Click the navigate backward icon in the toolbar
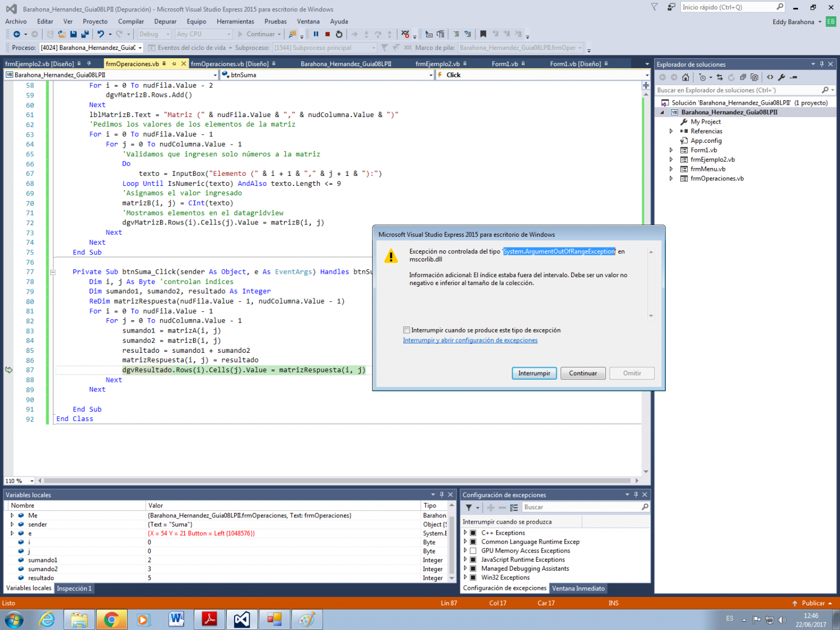The image size is (840, 630). tap(17, 34)
